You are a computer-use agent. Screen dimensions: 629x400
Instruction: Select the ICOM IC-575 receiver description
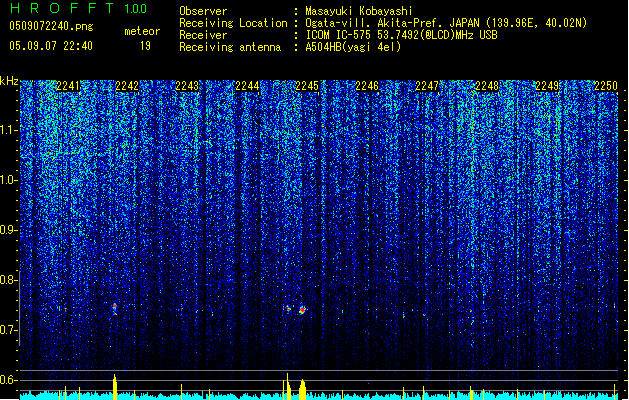401,35
